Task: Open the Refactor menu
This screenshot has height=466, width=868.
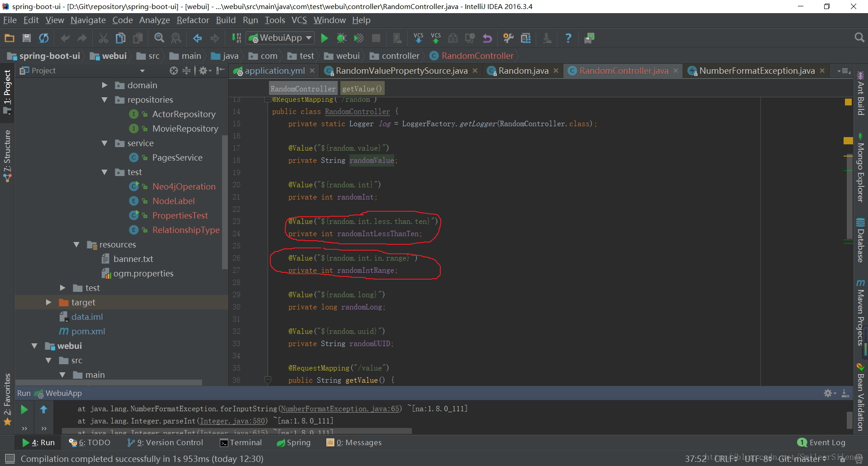Action: click(193, 20)
